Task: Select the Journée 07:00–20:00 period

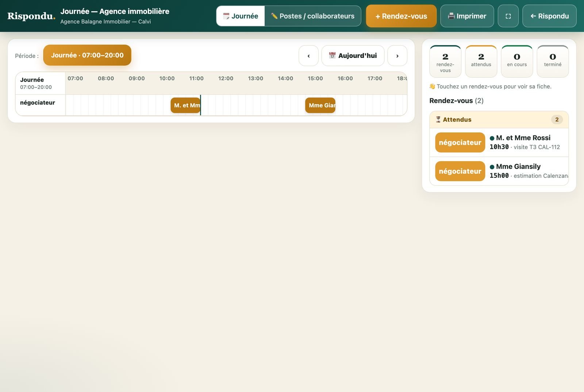Action: pos(87,55)
